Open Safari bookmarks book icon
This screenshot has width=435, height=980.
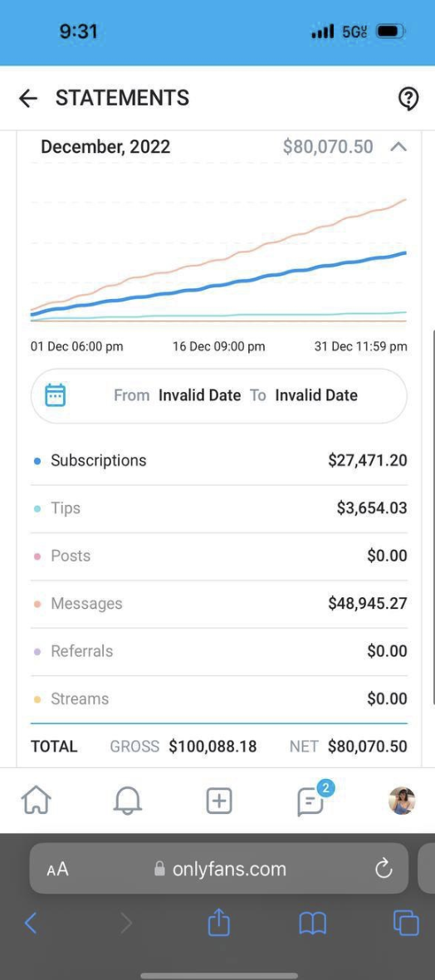(312, 924)
